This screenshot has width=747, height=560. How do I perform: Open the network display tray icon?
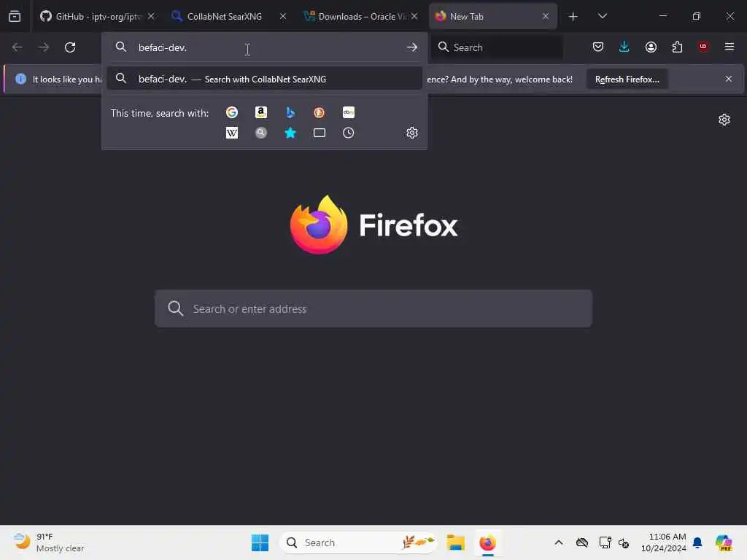point(605,542)
